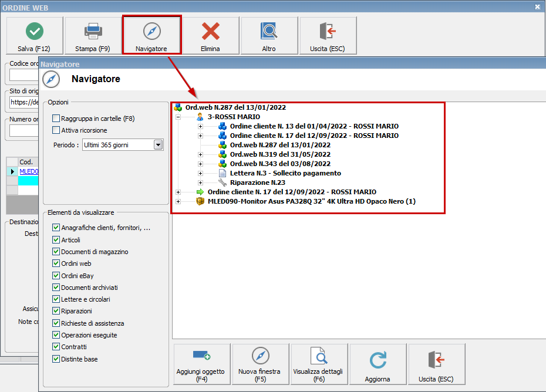The width and height of the screenshot is (546, 392).
Task: Close the Ordine Web window
Action: click(537, 6)
